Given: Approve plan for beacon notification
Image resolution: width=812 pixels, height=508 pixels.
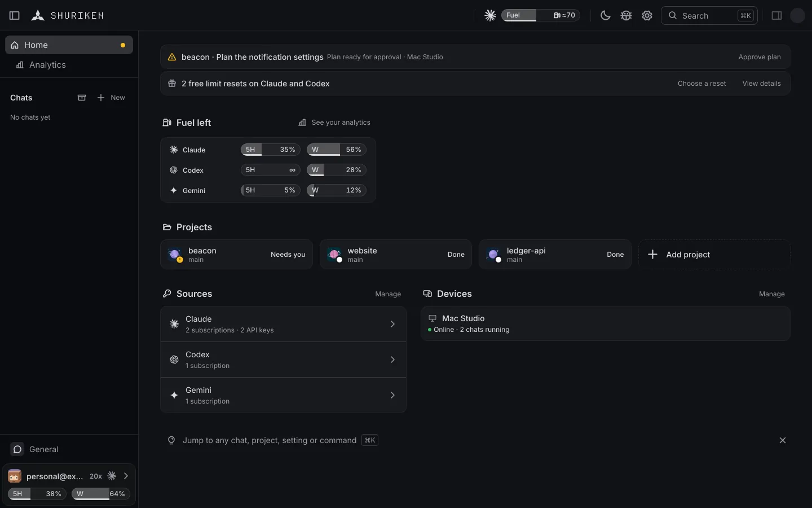Looking at the screenshot, I should pyautogui.click(x=760, y=57).
